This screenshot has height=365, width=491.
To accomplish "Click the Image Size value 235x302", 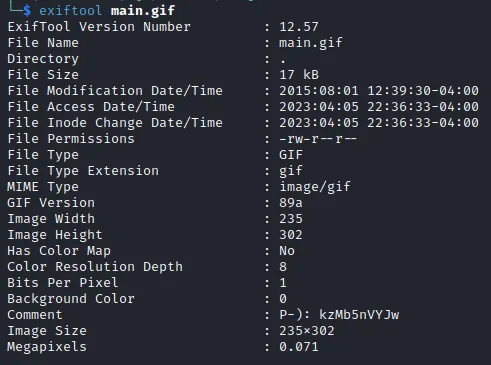I will tap(307, 331).
